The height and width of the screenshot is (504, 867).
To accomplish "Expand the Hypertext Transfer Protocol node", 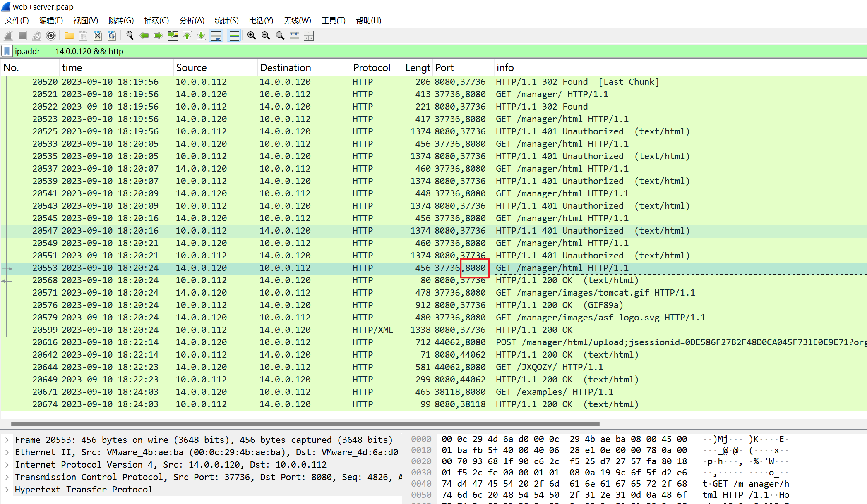I will click(7, 490).
